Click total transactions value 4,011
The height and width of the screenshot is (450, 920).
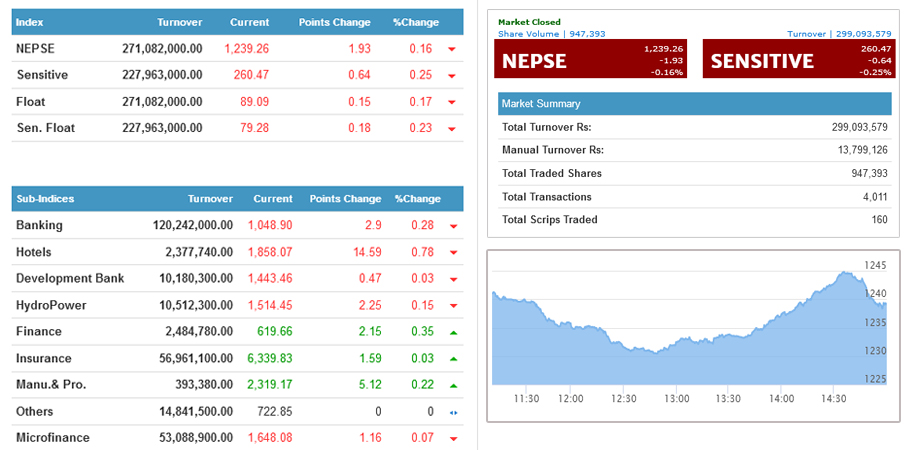point(875,197)
